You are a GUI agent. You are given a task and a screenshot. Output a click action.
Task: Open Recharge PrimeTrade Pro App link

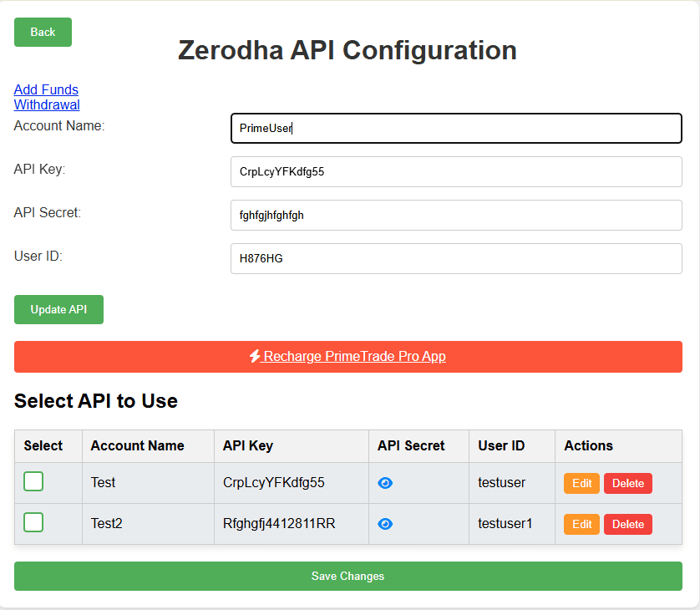[x=353, y=356]
